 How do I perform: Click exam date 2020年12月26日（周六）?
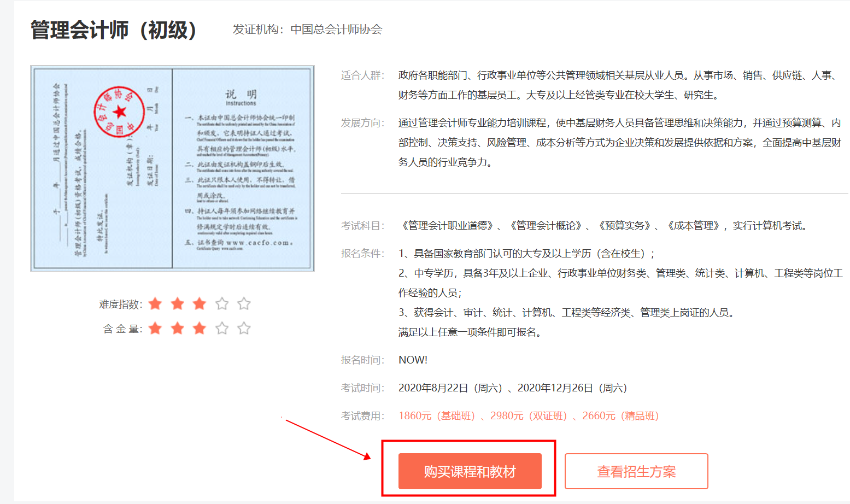572,388
